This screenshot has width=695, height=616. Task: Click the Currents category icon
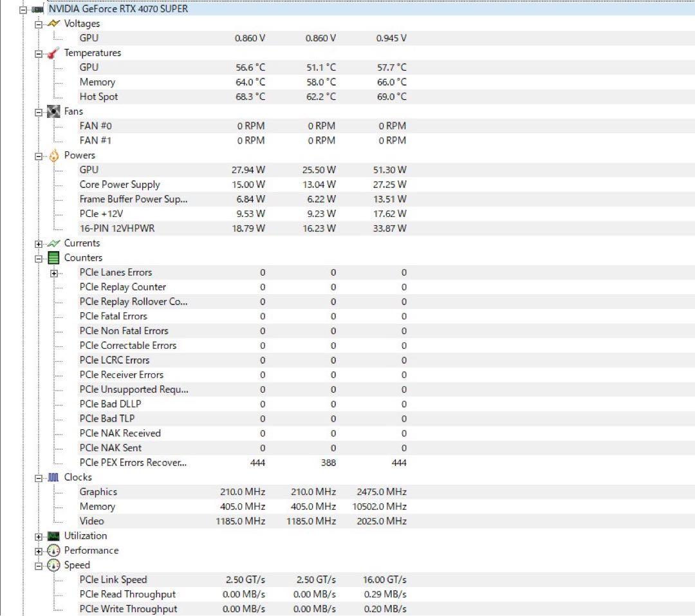[54, 243]
